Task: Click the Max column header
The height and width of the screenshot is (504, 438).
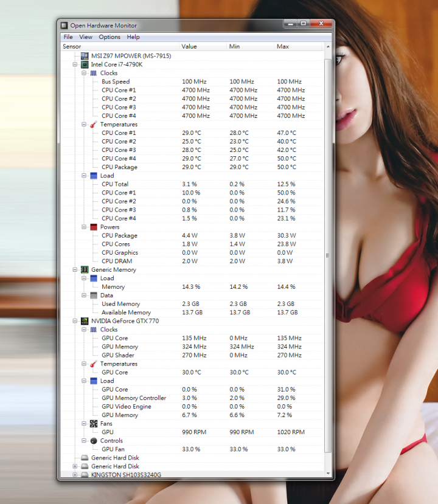Action: 298,47
